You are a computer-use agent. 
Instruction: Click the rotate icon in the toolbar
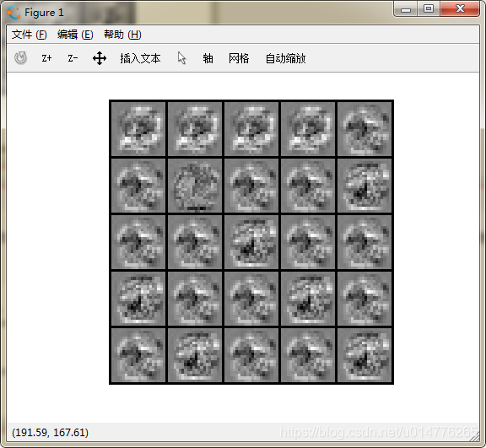[x=20, y=58]
